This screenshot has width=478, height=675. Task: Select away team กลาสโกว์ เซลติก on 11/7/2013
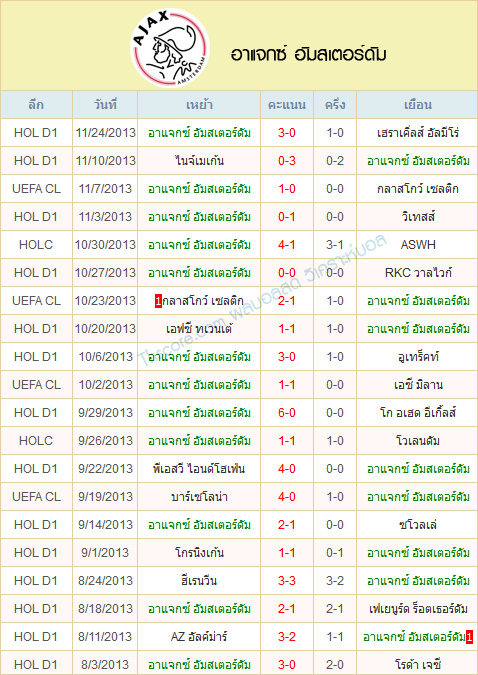(418, 189)
